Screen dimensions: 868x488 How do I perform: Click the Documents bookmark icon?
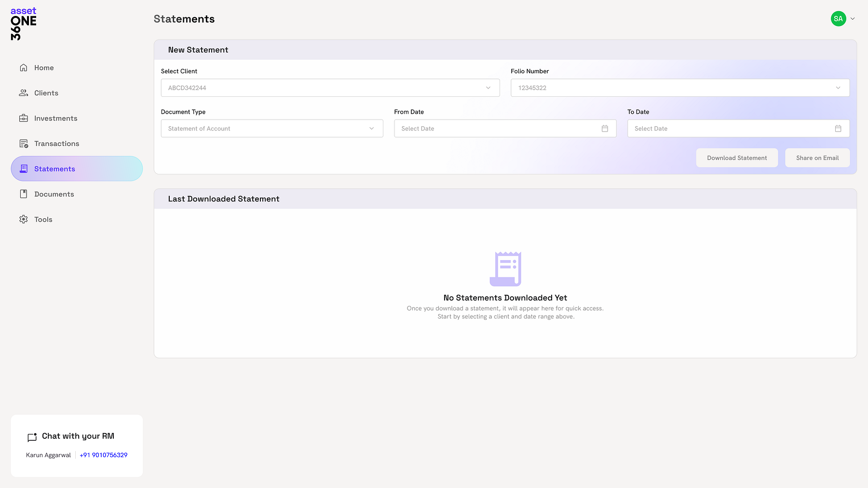23,194
